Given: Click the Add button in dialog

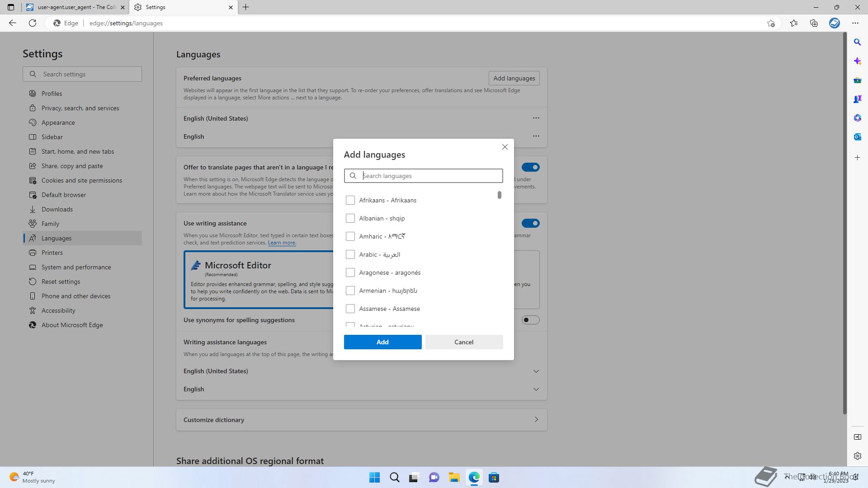Looking at the screenshot, I should click(382, 342).
